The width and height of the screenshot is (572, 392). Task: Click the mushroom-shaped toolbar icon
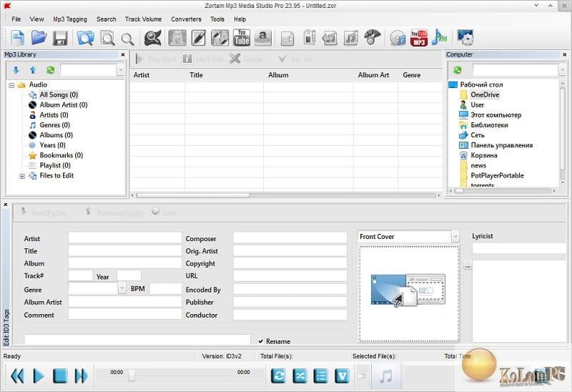pos(372,37)
